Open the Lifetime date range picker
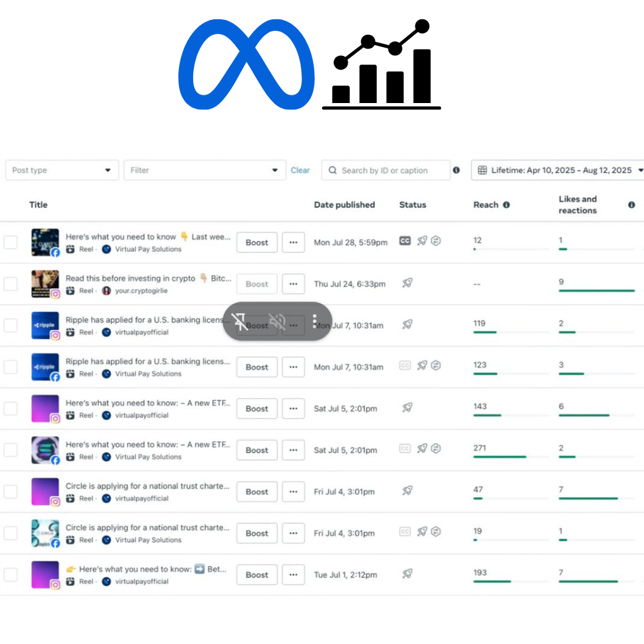 click(559, 170)
